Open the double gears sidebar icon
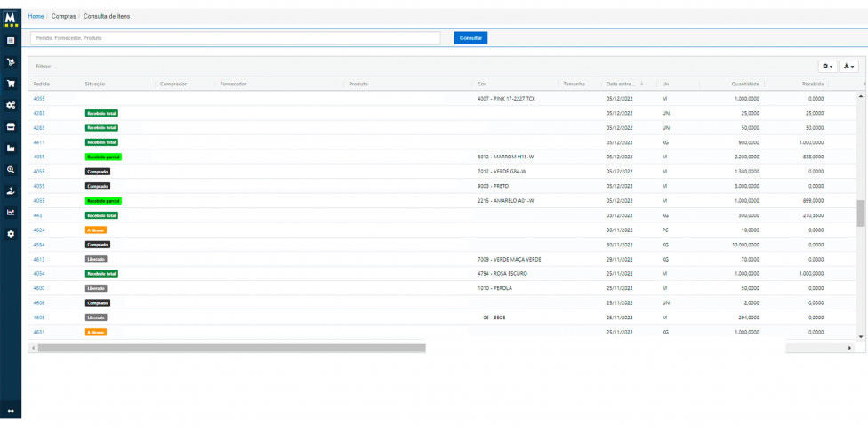The width and height of the screenshot is (868, 427). (11, 105)
